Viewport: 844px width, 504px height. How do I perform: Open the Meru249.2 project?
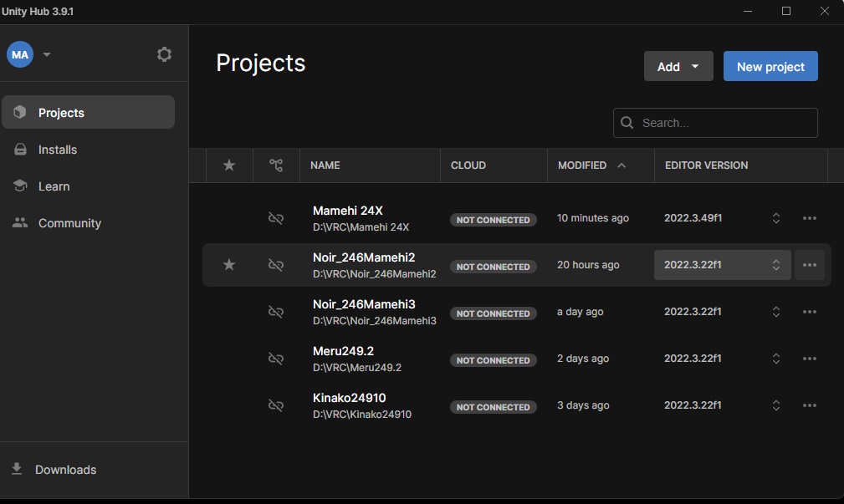coord(343,351)
